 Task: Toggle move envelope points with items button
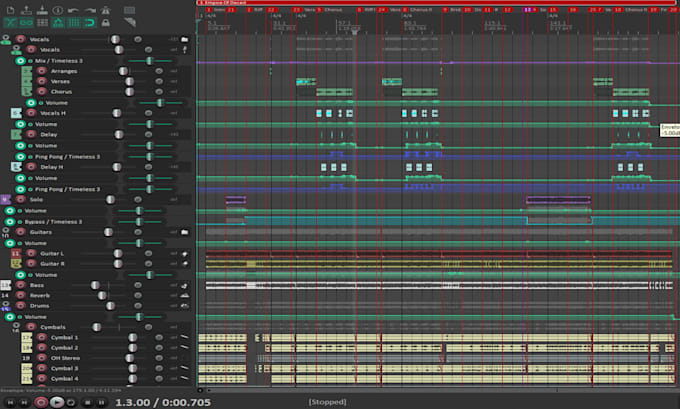pos(58,23)
